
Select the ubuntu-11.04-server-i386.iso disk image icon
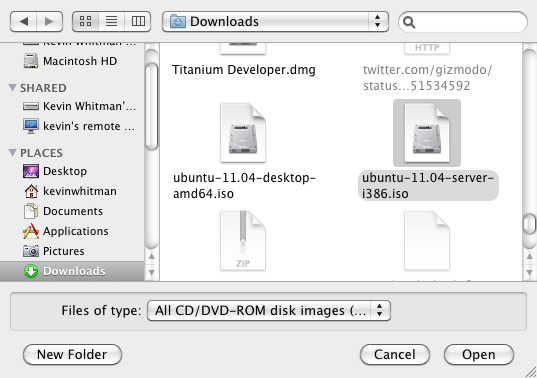tap(427, 133)
